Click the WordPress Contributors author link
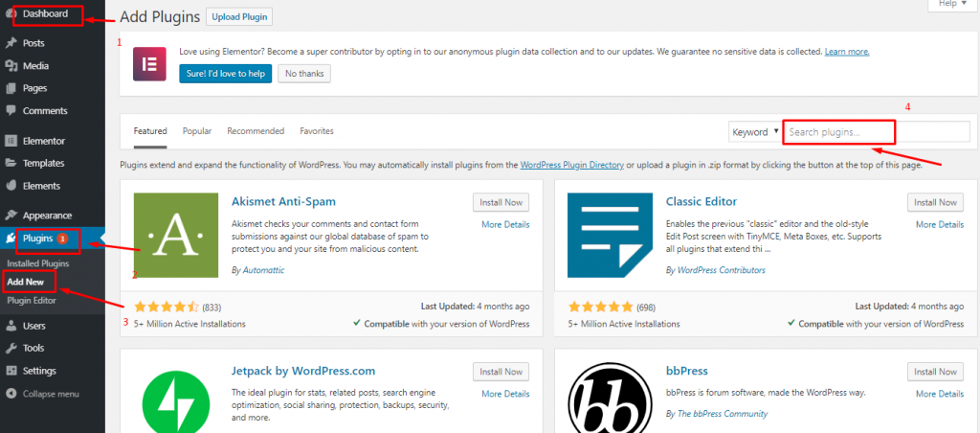980x433 pixels. [x=722, y=270]
